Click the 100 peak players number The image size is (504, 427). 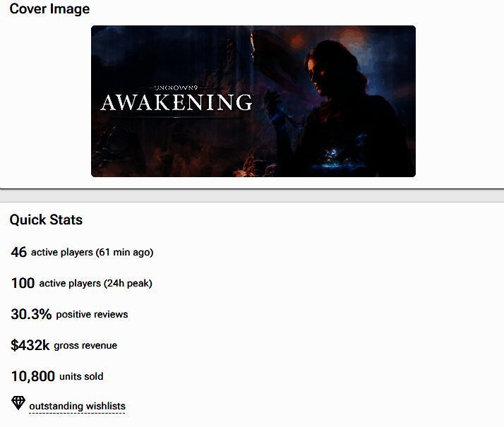click(23, 283)
